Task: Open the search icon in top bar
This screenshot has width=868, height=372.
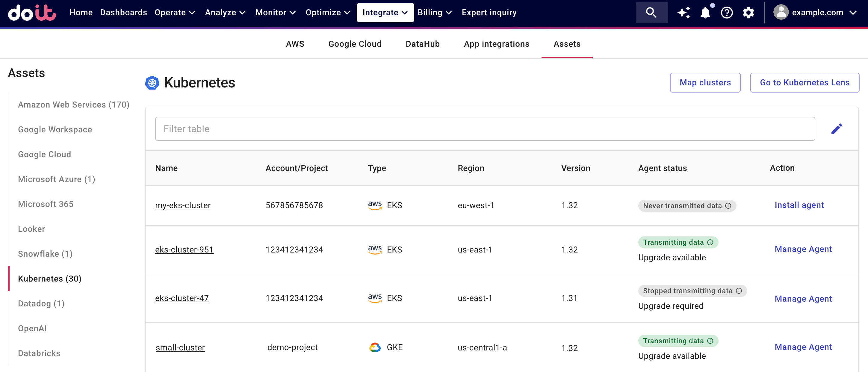Action: [x=651, y=13]
